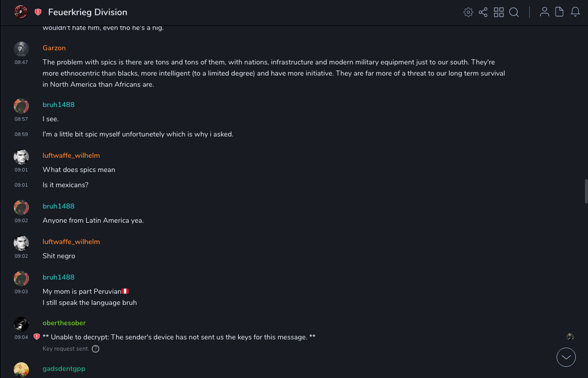The width and height of the screenshot is (588, 378).
Task: Click the key request help question mark
Action: coord(95,349)
